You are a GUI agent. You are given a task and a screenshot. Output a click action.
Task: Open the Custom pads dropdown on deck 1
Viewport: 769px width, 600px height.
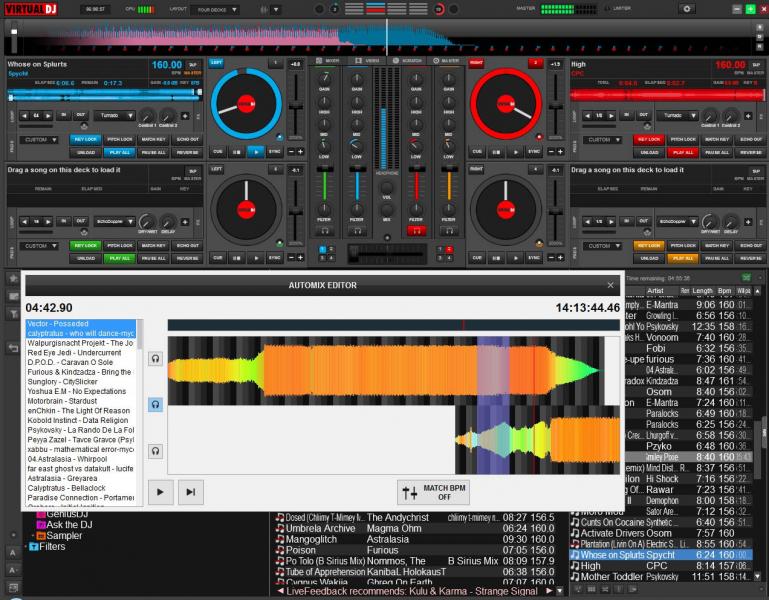[x=40, y=140]
